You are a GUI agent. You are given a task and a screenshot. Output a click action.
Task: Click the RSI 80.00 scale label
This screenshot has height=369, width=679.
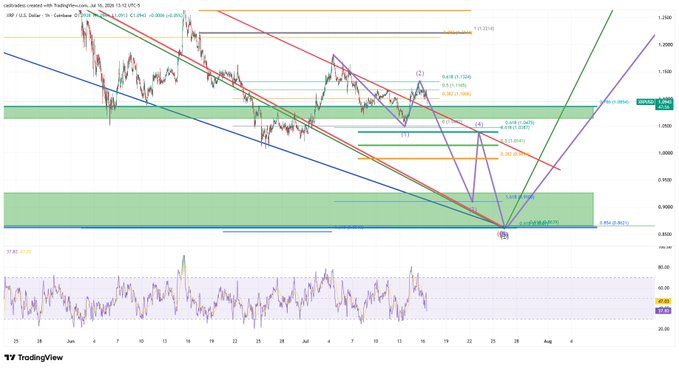[x=664, y=268]
